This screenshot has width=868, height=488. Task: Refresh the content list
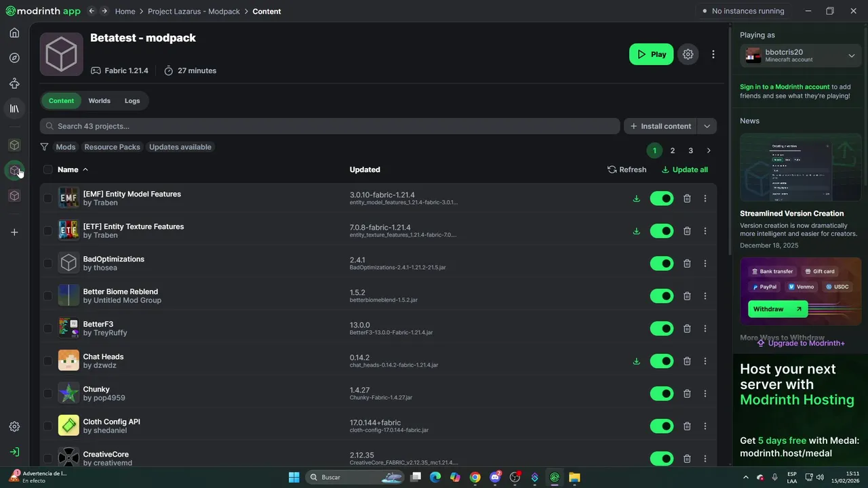coord(627,169)
